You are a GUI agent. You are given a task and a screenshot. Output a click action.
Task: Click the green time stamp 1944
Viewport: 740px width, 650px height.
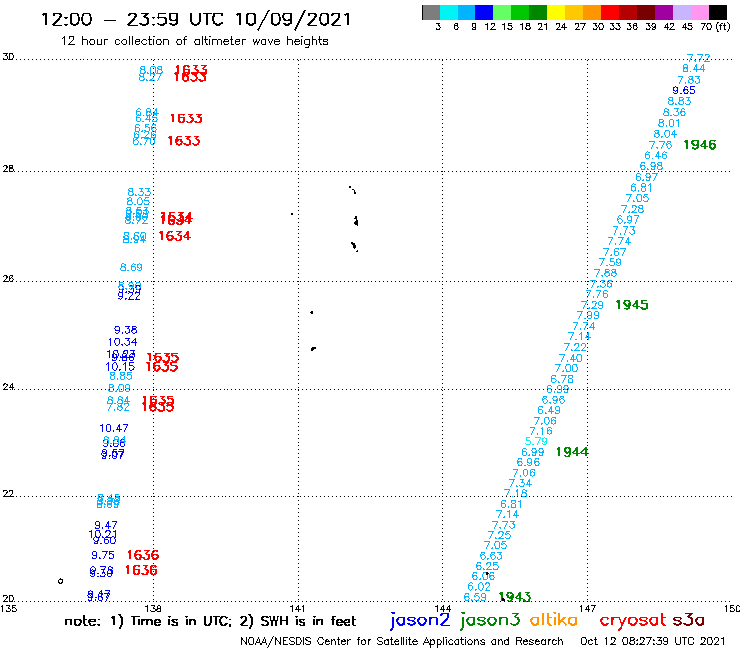click(572, 452)
